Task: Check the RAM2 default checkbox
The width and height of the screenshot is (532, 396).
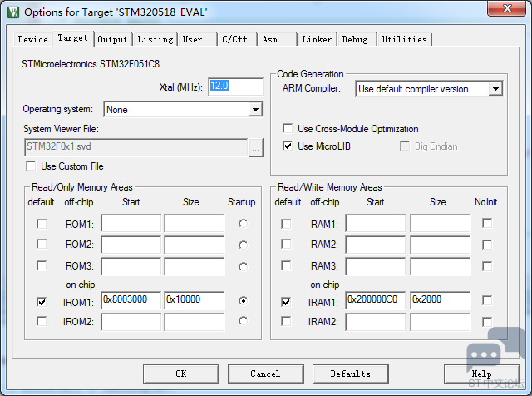Action: tap(286, 245)
